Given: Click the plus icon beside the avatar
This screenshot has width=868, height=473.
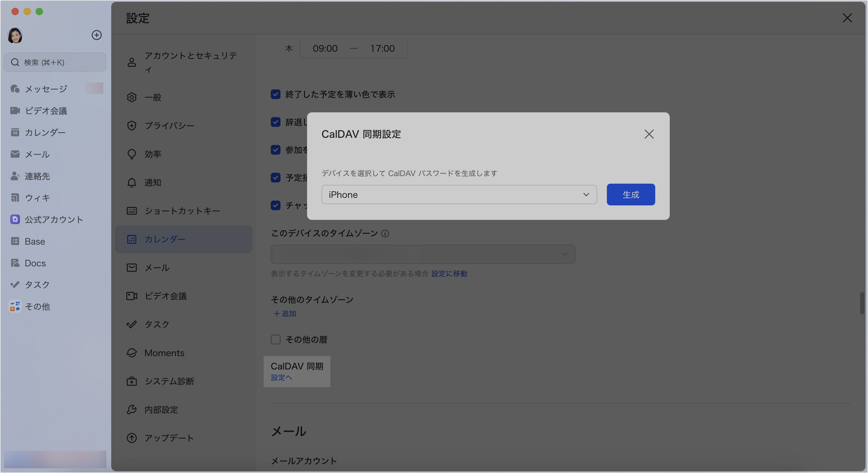Looking at the screenshot, I should click(x=97, y=35).
